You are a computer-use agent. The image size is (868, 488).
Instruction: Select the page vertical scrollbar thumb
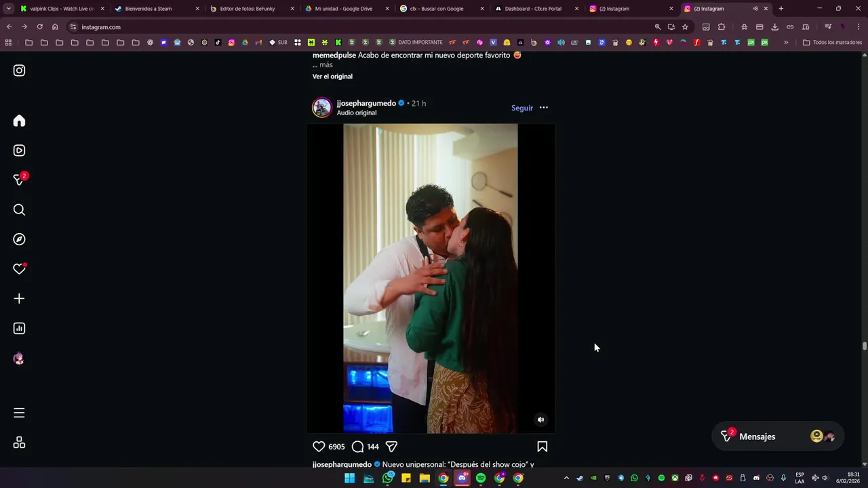point(865,346)
